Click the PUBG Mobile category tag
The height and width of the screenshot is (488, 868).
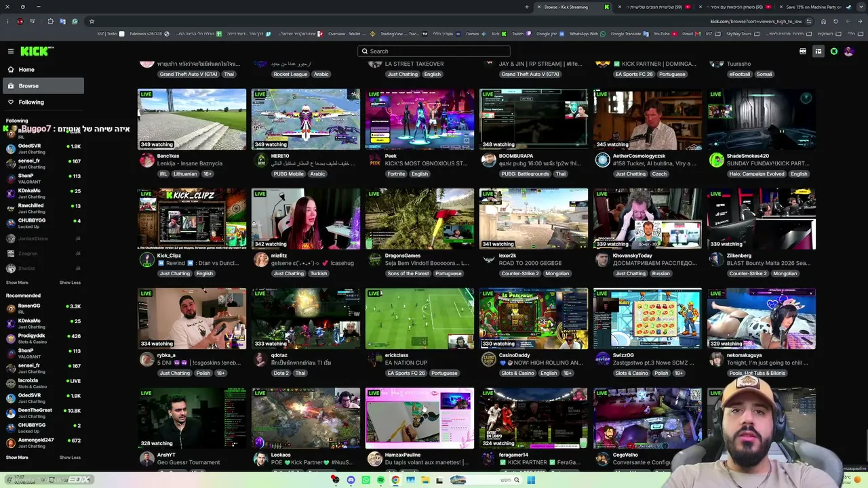(288, 174)
